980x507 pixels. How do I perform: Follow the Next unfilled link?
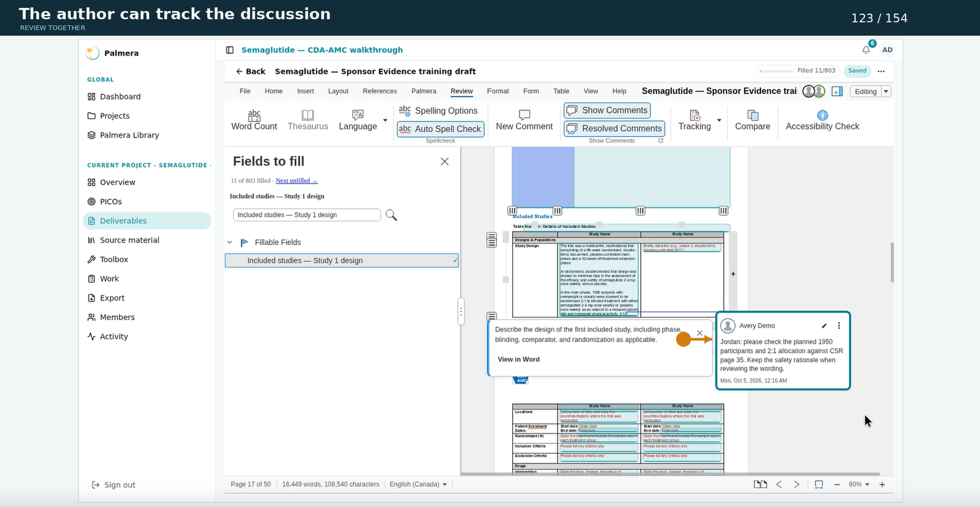[x=297, y=181]
